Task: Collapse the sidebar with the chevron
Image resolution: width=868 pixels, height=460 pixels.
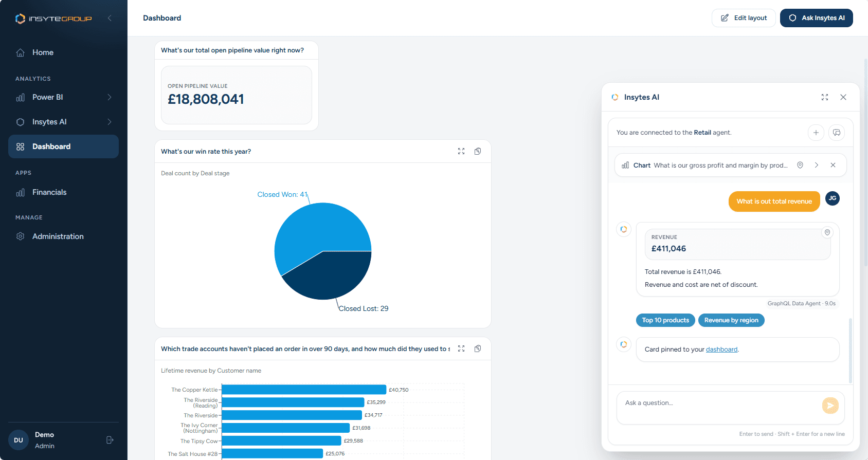Action: tap(110, 18)
